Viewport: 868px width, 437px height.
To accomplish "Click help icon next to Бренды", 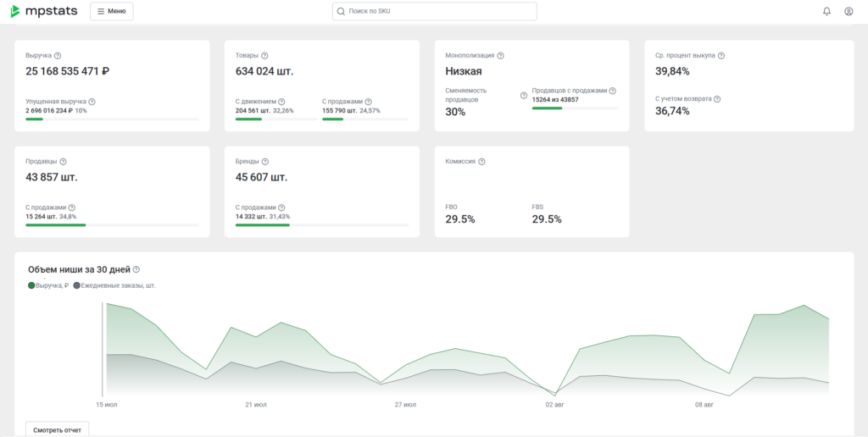I will click(265, 161).
